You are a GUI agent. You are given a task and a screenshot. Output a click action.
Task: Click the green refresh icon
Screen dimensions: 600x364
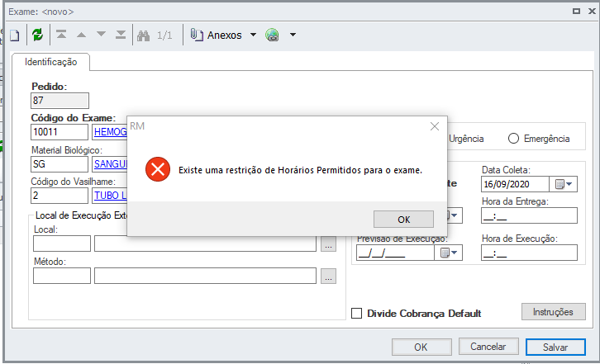click(x=37, y=35)
